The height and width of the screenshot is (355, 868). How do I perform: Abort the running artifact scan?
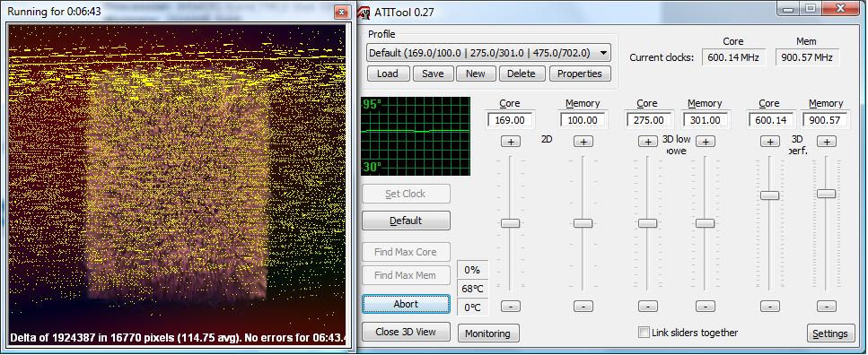(406, 304)
